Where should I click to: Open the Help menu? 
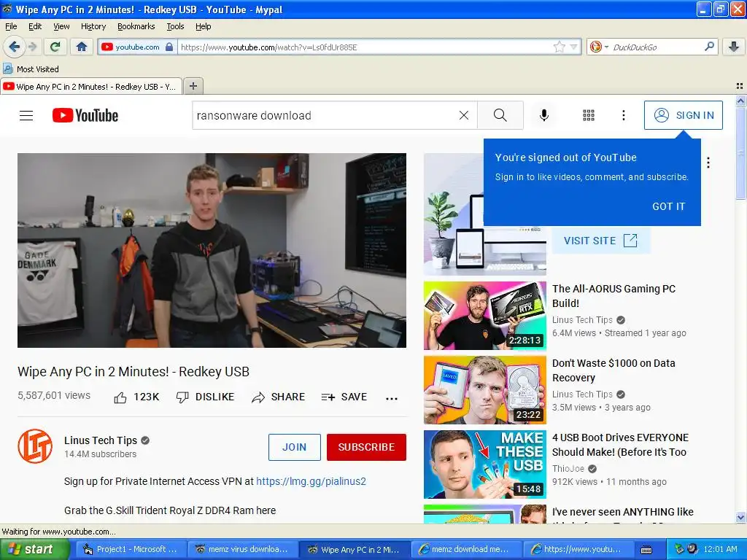(x=203, y=26)
